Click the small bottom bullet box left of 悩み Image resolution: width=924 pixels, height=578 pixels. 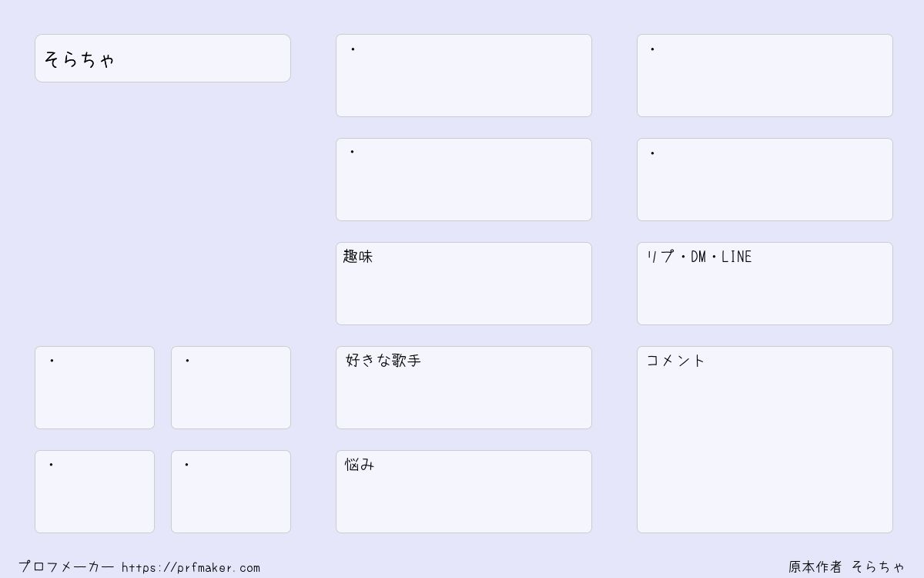point(231,492)
